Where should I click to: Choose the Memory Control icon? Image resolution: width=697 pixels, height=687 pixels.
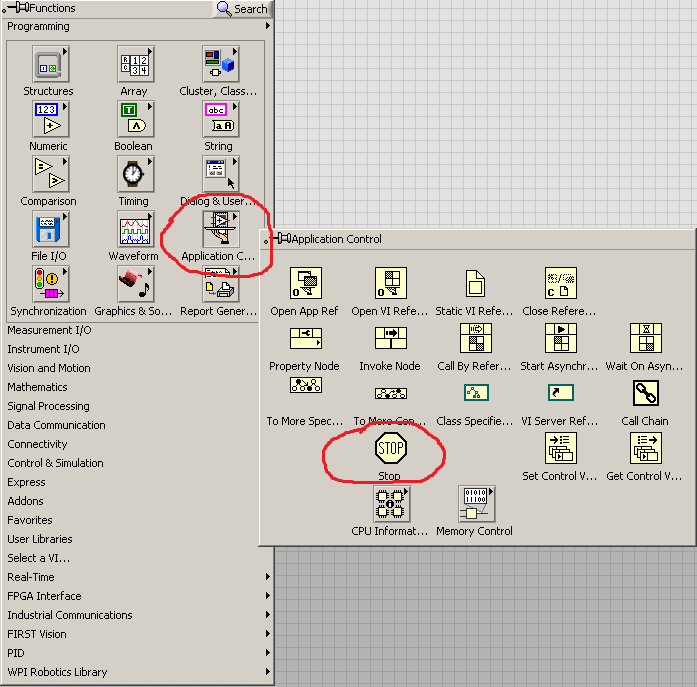click(475, 504)
